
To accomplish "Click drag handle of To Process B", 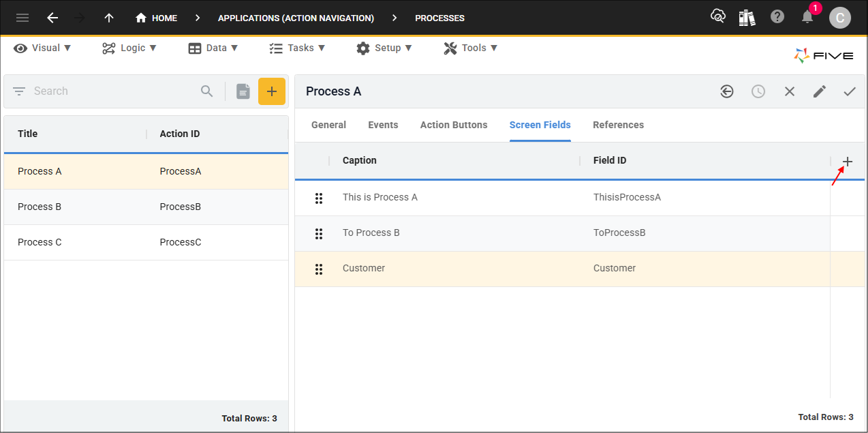I will point(318,234).
